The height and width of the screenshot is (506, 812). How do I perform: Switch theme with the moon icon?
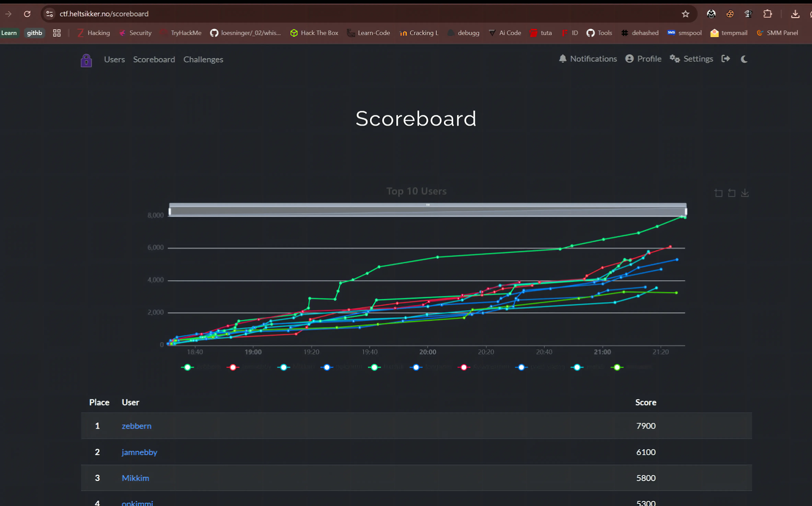743,60
